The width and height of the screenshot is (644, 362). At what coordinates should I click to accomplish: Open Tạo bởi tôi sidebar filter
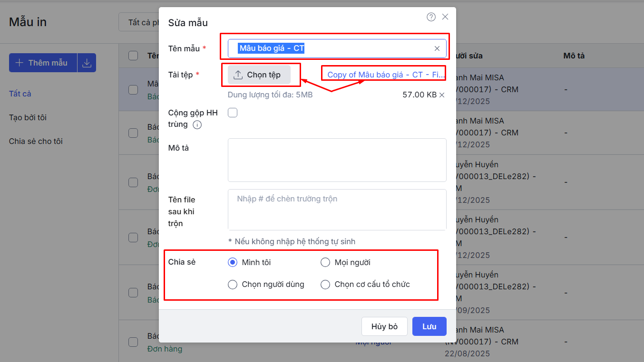click(x=28, y=117)
